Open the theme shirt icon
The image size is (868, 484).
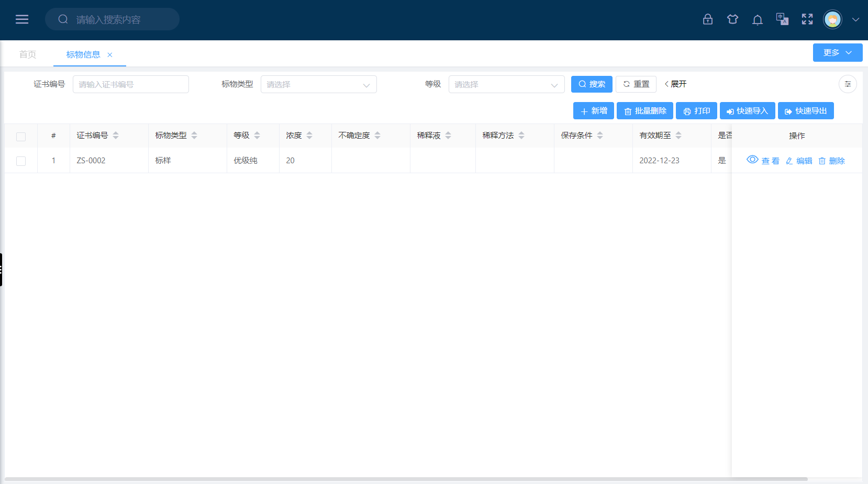pyautogui.click(x=732, y=19)
